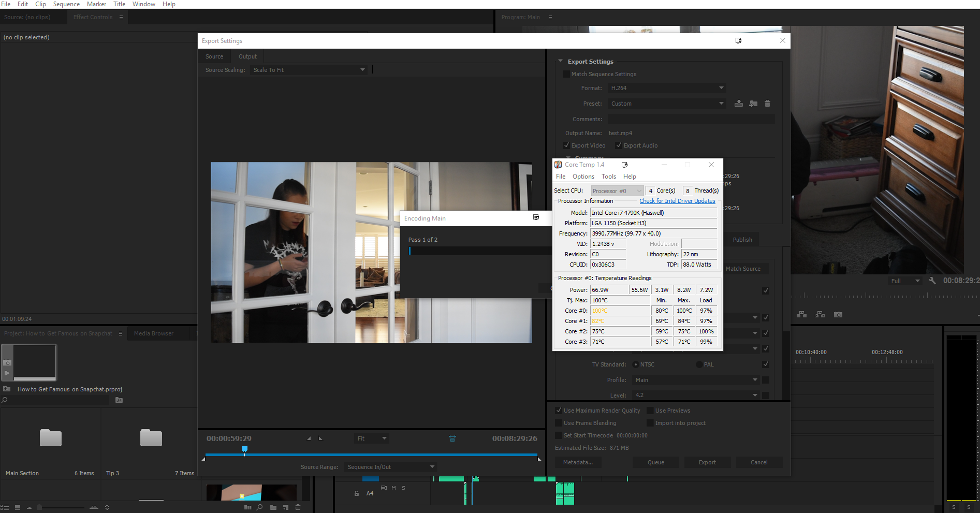Open the Sequence menu
The width and height of the screenshot is (980, 513).
click(x=66, y=4)
